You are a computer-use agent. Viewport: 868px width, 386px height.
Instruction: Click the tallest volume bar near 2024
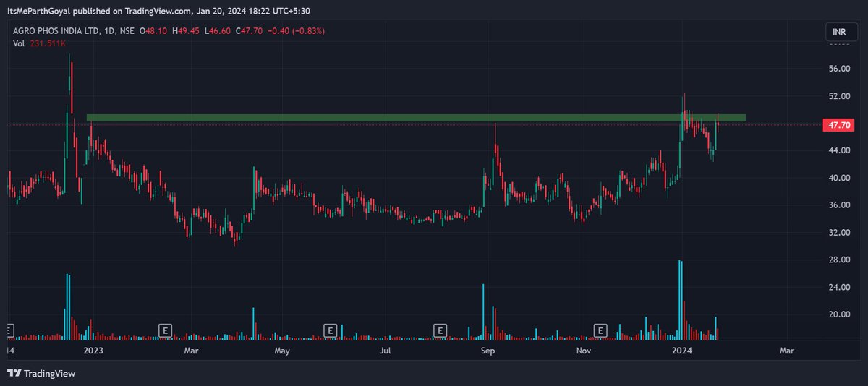pos(680,300)
